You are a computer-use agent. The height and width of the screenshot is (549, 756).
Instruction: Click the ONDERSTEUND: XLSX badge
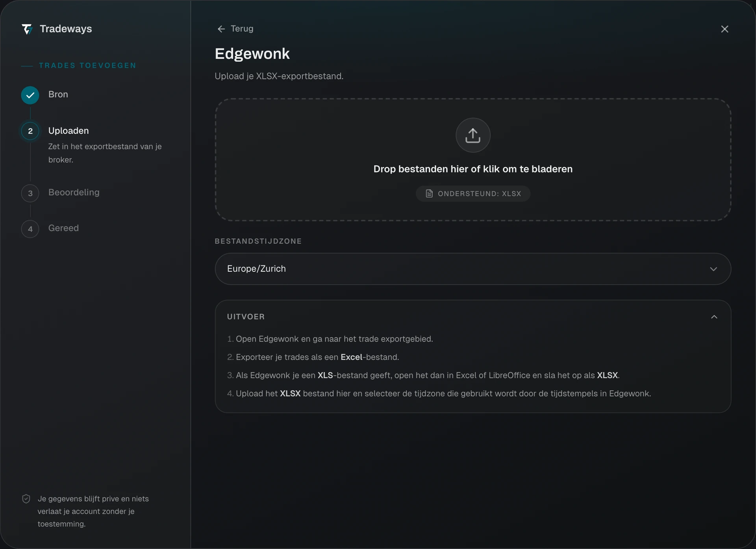pos(473,193)
